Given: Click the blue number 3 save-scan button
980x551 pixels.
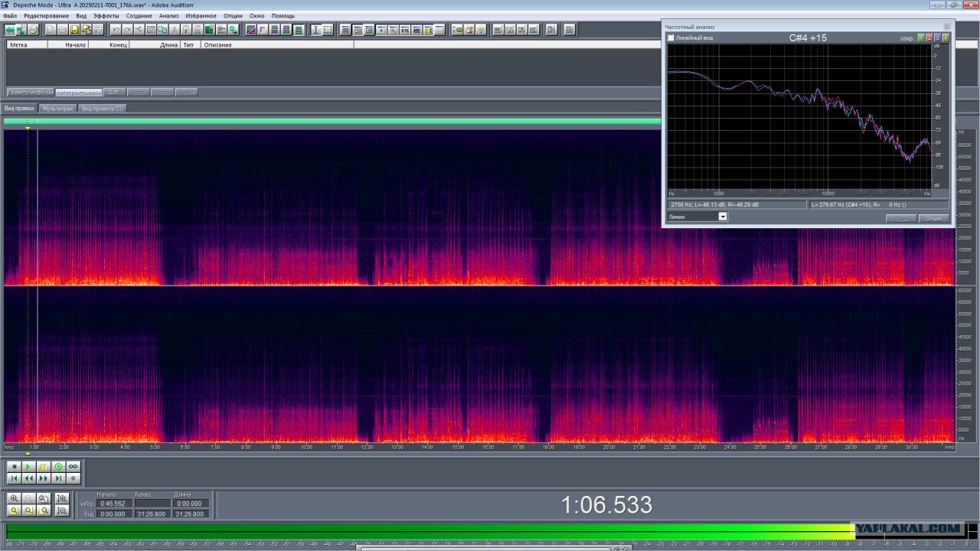Looking at the screenshot, I should coord(938,37).
